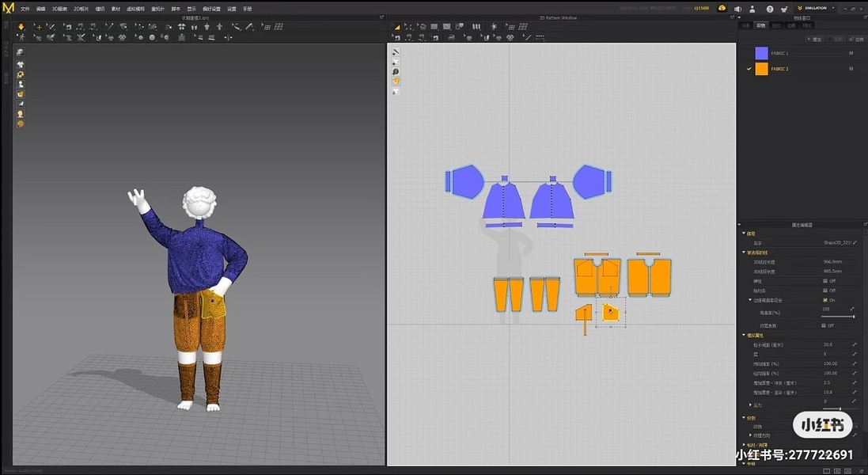Toggle the 弹性 Off checkbox
This screenshot has width=868, height=475.
(x=824, y=281)
